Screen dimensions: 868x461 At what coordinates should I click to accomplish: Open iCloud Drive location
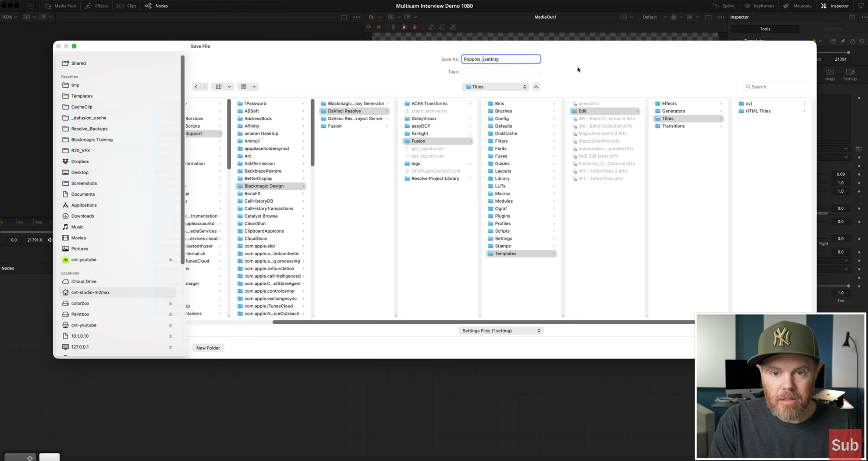(x=84, y=281)
